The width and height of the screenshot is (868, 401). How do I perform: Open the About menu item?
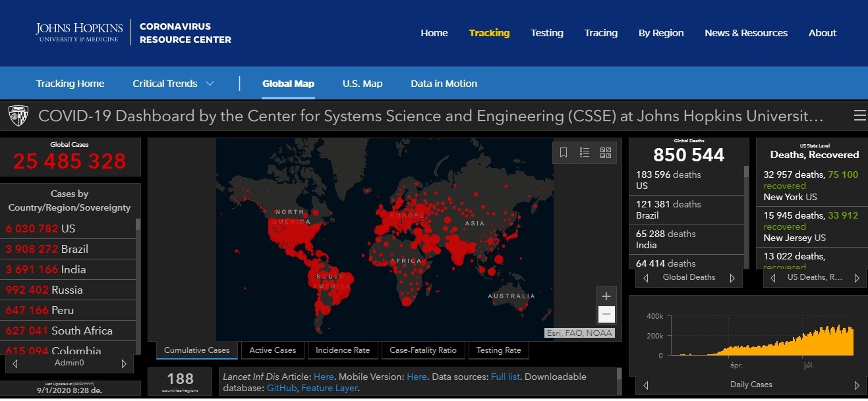point(823,33)
